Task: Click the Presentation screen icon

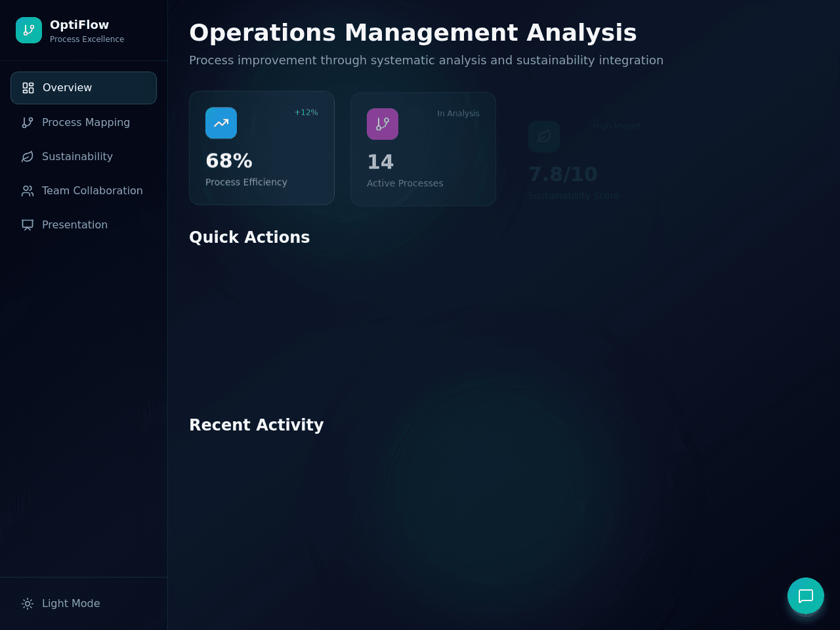Action: (28, 224)
